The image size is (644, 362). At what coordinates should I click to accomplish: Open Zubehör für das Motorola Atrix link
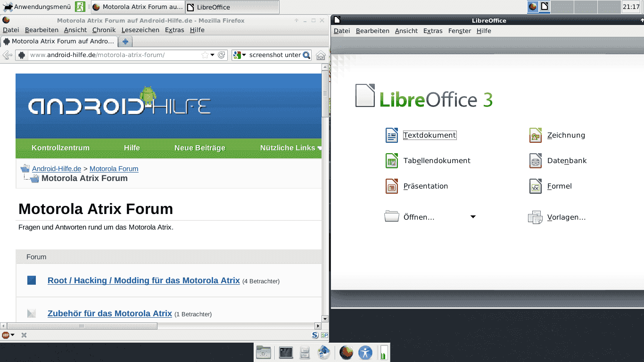[110, 313]
